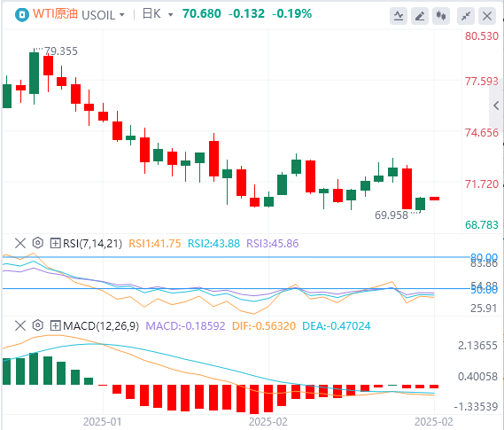
Task: Toggle MACD panel plus expand box
Action: click(55, 325)
